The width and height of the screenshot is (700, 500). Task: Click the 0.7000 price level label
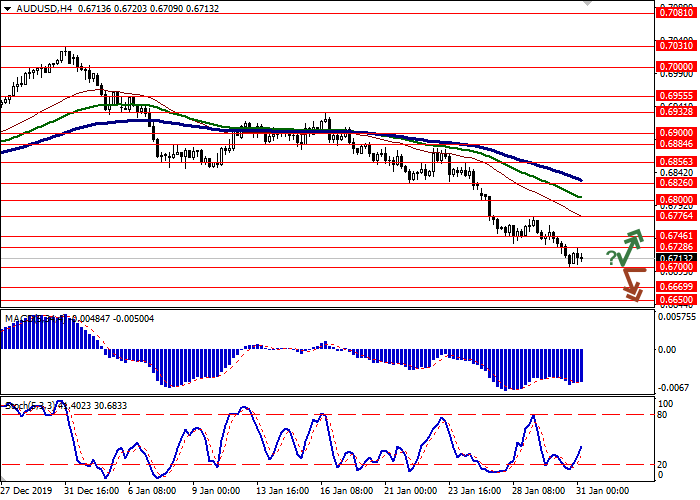point(675,65)
